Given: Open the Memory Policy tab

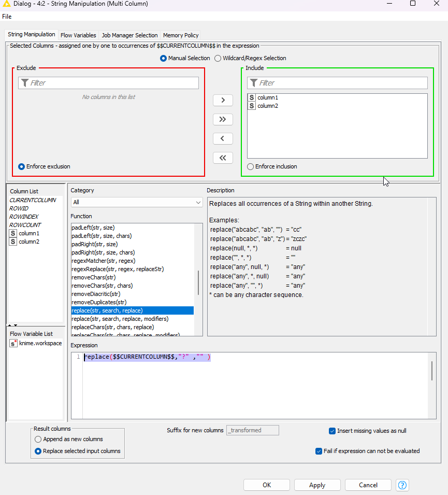Looking at the screenshot, I should pyautogui.click(x=181, y=35).
